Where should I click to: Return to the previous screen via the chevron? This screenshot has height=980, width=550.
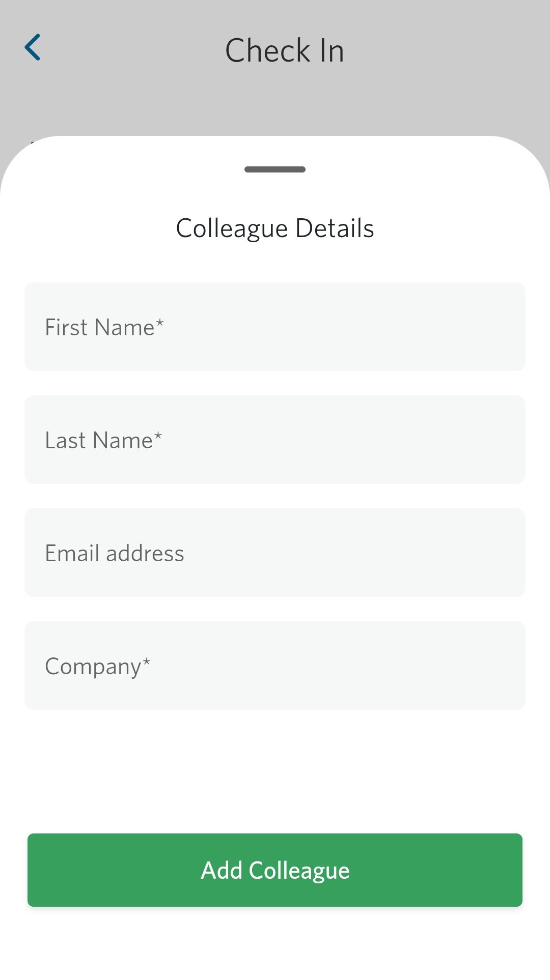point(33,48)
